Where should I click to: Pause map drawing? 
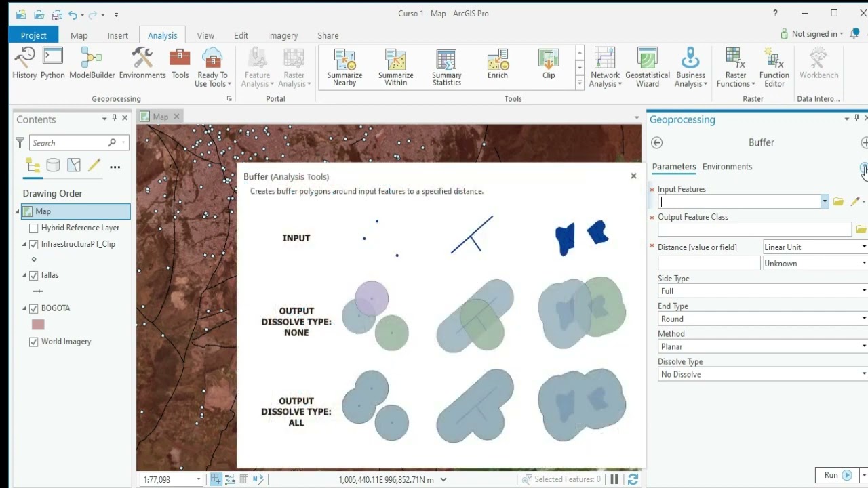614,479
